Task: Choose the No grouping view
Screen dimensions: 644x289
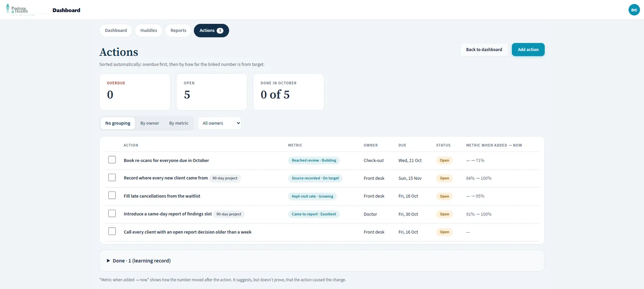Action: 118,123
